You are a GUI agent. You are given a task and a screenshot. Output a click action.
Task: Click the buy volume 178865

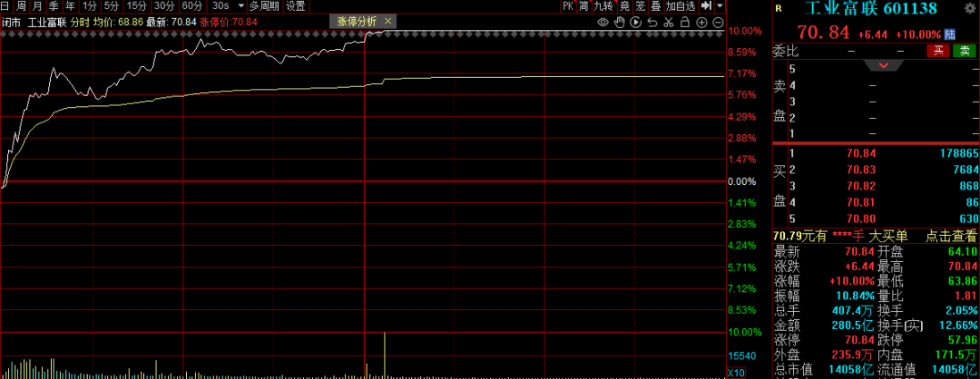click(x=957, y=153)
